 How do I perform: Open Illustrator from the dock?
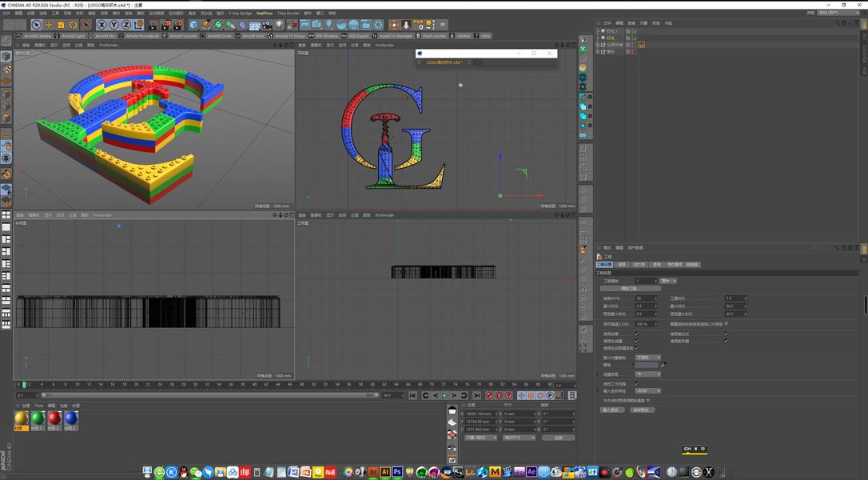click(384, 472)
